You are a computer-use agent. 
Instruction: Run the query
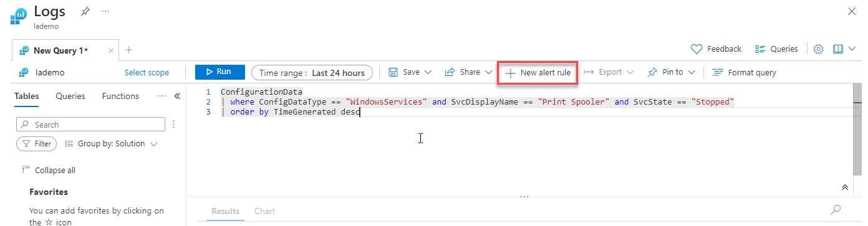tap(220, 72)
